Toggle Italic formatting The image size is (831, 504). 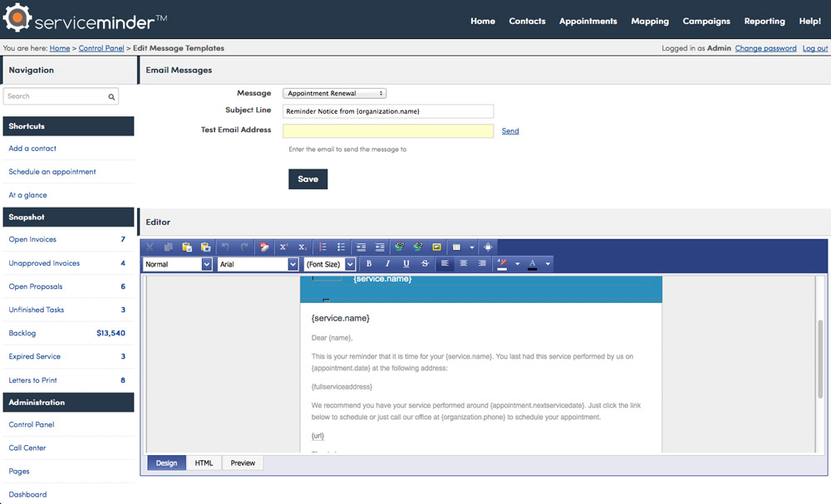coord(387,264)
